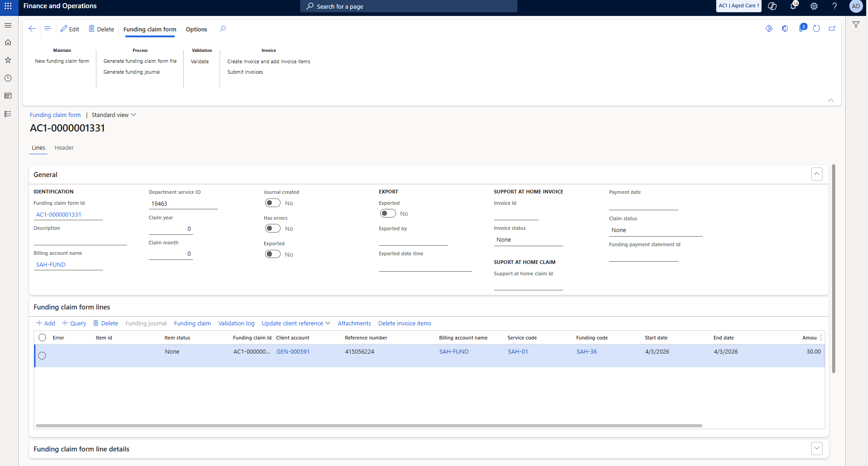This screenshot has width=868, height=466.
Task: Open the GEN-000591 client account link
Action: click(293, 352)
